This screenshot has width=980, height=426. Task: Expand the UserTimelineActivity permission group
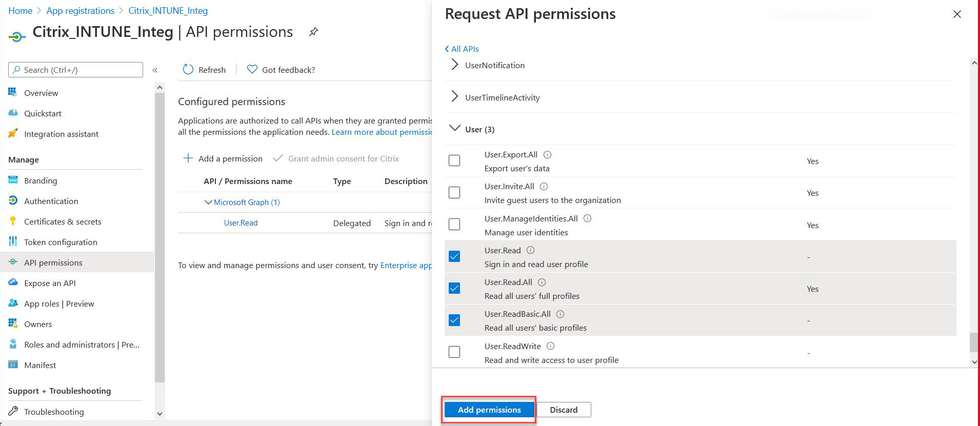(454, 96)
